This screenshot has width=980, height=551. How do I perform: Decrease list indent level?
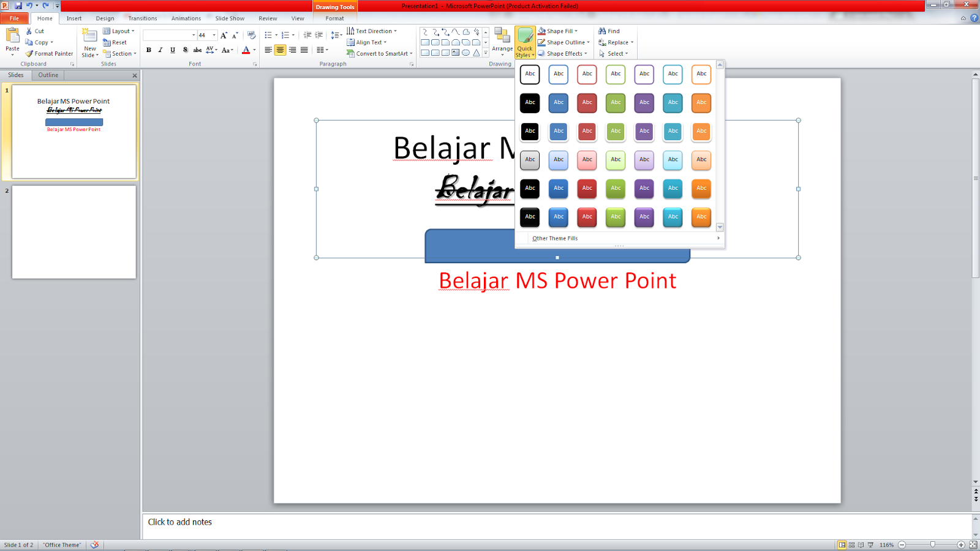point(307,35)
